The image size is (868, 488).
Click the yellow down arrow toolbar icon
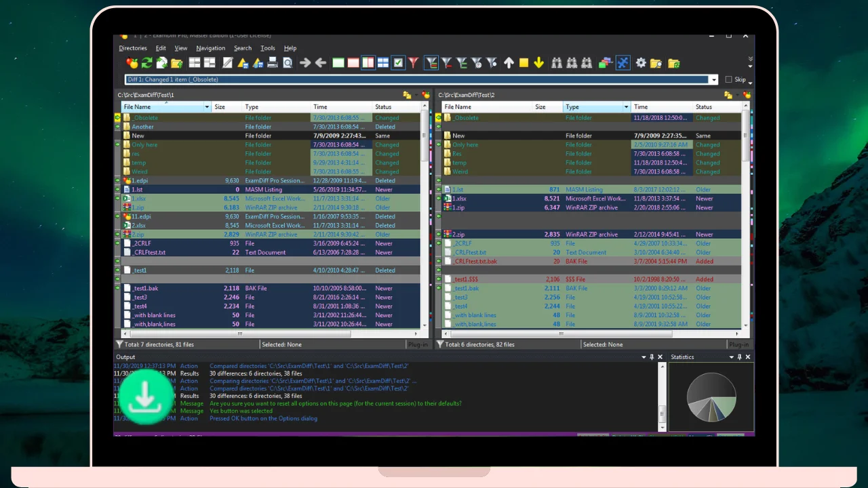(538, 63)
